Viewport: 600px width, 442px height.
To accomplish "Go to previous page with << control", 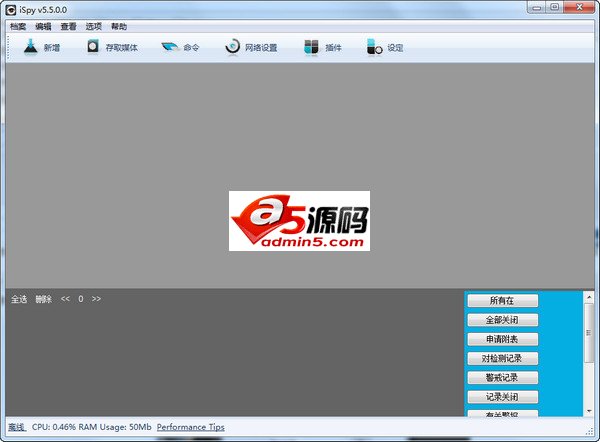I will point(65,299).
